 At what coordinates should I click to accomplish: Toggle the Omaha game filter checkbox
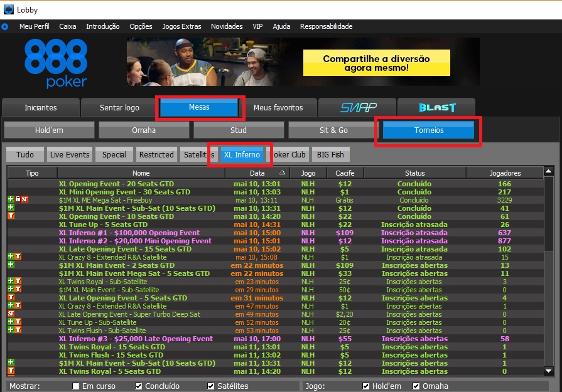click(416, 386)
